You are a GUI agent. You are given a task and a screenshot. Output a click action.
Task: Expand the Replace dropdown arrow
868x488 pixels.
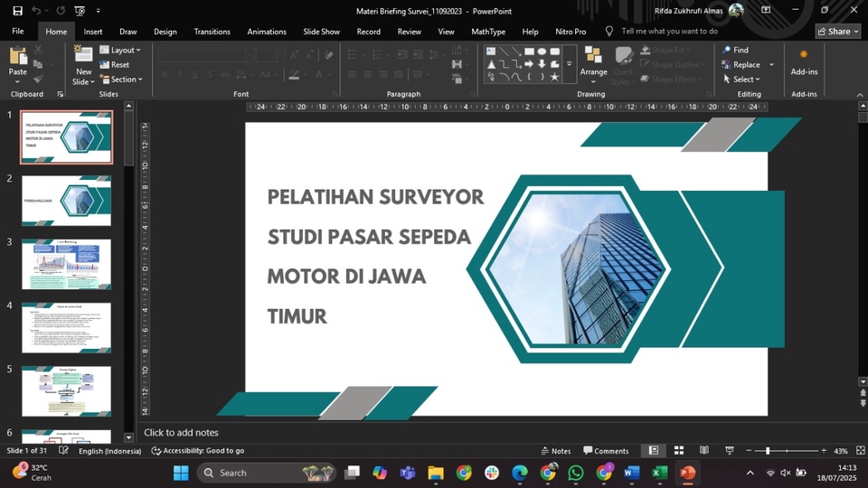tap(771, 65)
